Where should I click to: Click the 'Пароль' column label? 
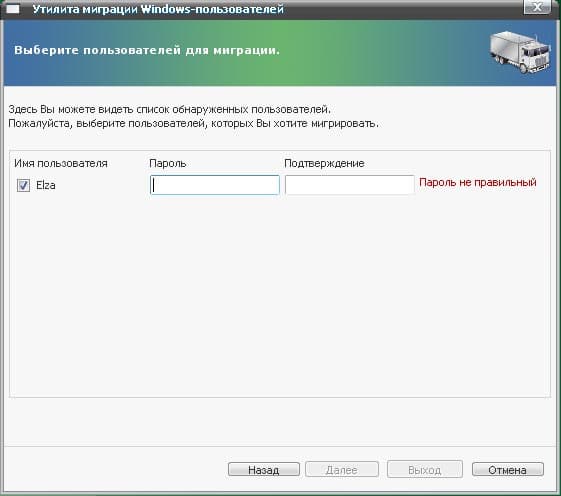(167, 164)
